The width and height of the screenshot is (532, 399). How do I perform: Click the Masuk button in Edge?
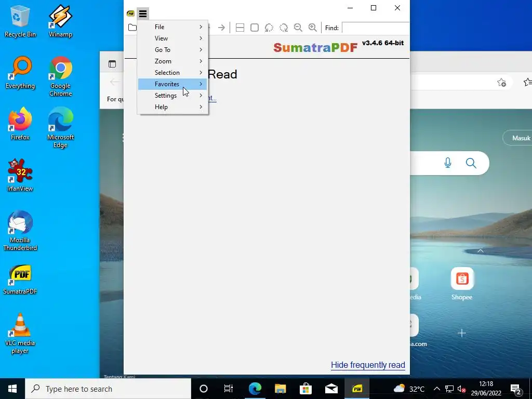(x=517, y=138)
